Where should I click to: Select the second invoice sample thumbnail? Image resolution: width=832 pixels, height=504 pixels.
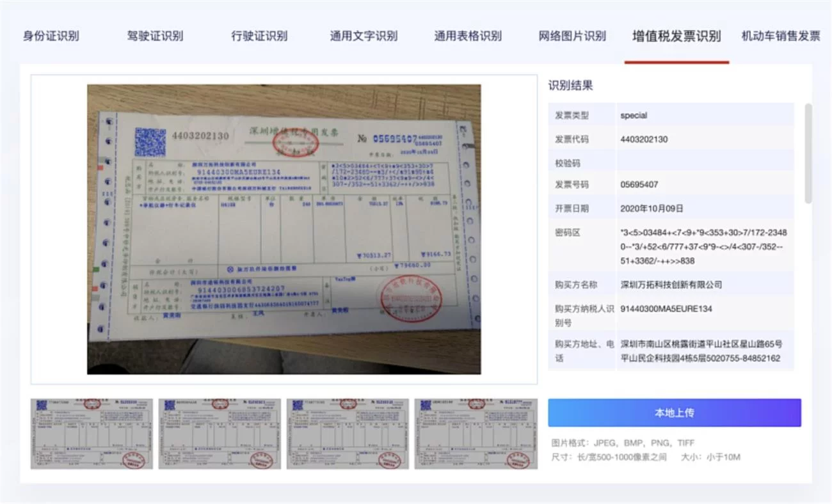(220, 433)
